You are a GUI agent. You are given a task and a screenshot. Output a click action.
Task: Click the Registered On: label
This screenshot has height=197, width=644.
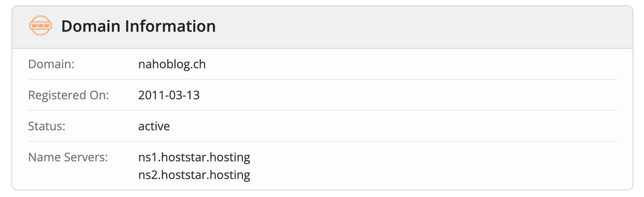68,95
